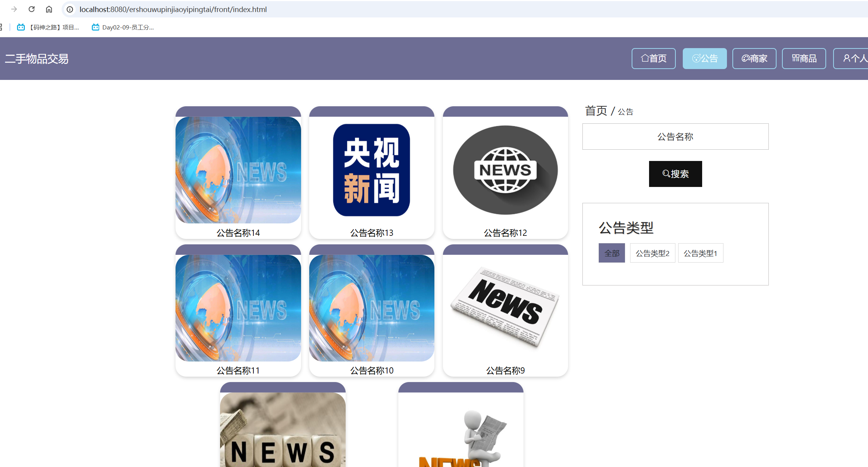The width and height of the screenshot is (868, 467).
Task: Click 公告名称13 title text
Action: coord(372,233)
